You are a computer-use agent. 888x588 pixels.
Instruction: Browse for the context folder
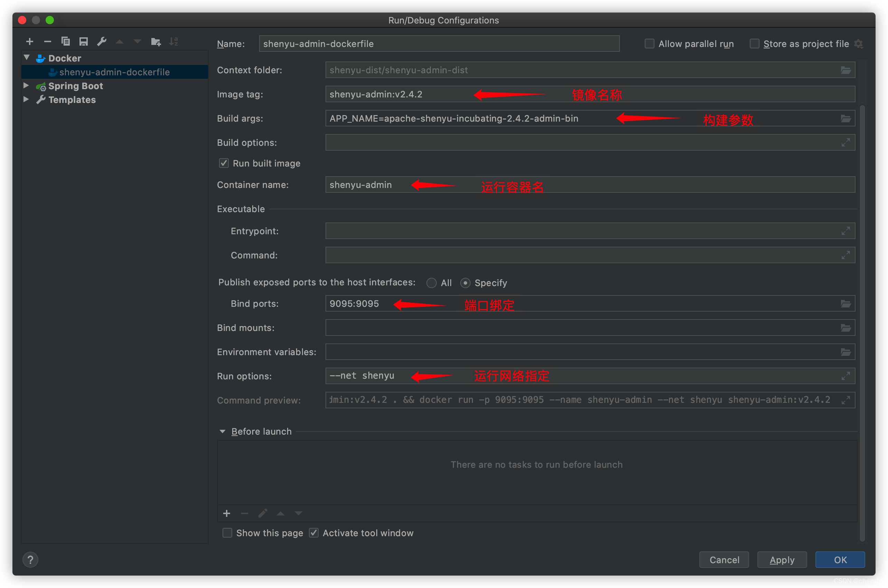845,70
